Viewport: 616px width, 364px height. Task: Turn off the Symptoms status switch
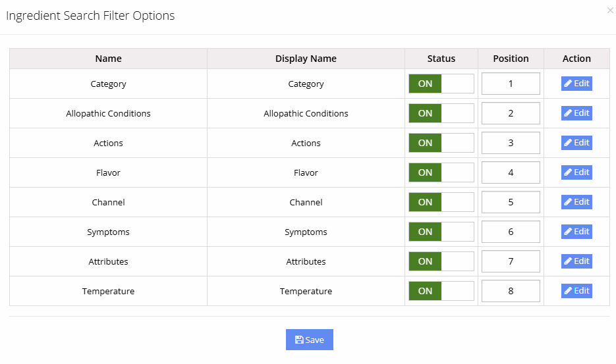click(x=441, y=232)
